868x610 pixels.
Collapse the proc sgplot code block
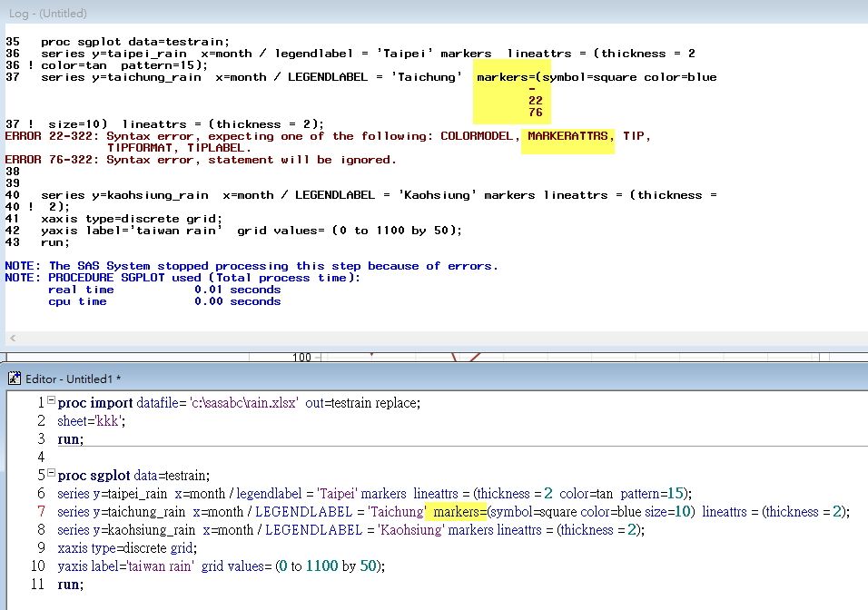53,474
